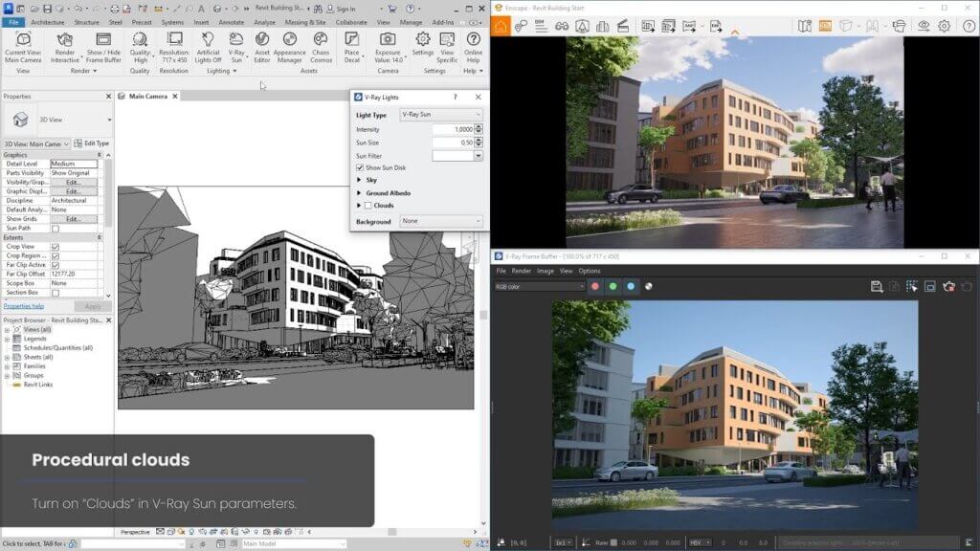The height and width of the screenshot is (551, 980).
Task: Open the Background dropdown set to None
Action: click(x=439, y=220)
